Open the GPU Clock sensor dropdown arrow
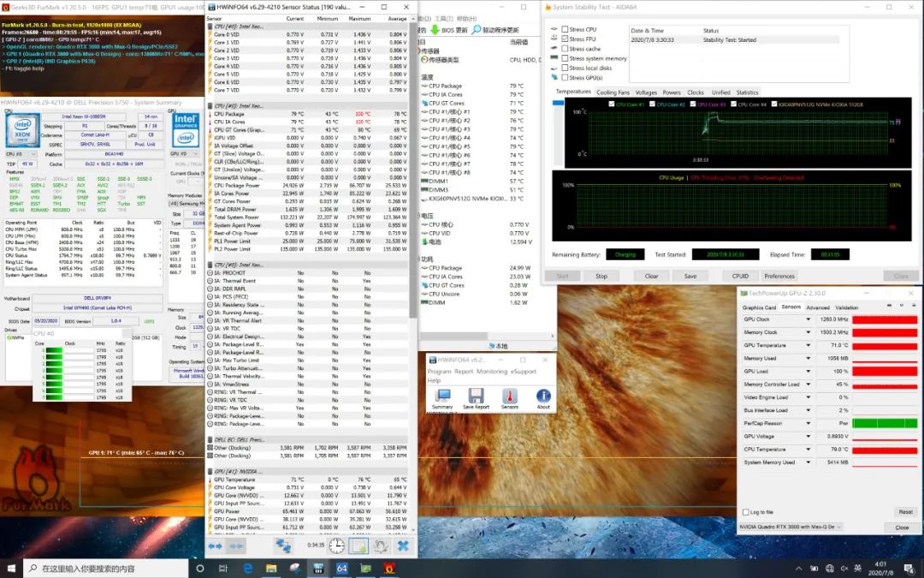 tap(808, 319)
